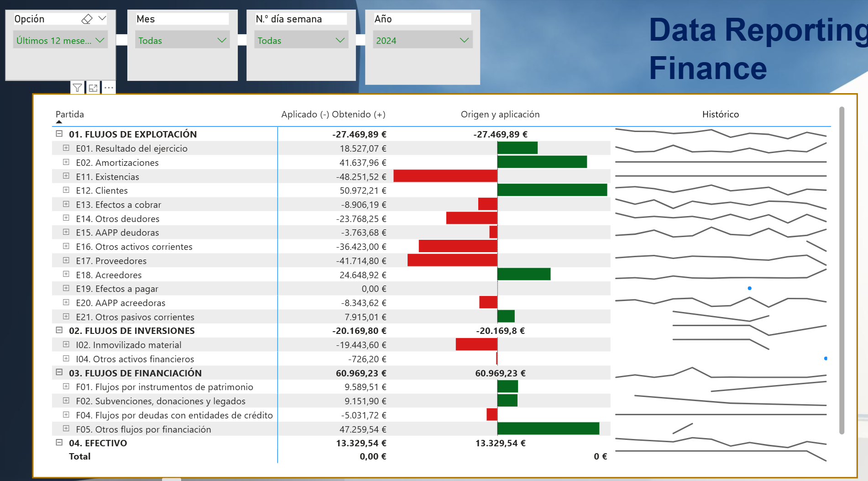The width and height of the screenshot is (868, 481).
Task: Select the value 24.648,92 € cell
Action: pos(363,275)
